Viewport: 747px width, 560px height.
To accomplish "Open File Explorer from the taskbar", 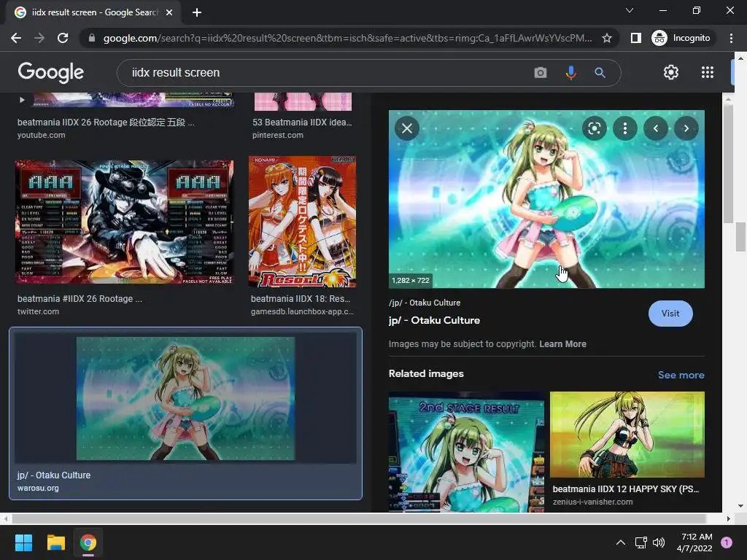I will point(55,542).
